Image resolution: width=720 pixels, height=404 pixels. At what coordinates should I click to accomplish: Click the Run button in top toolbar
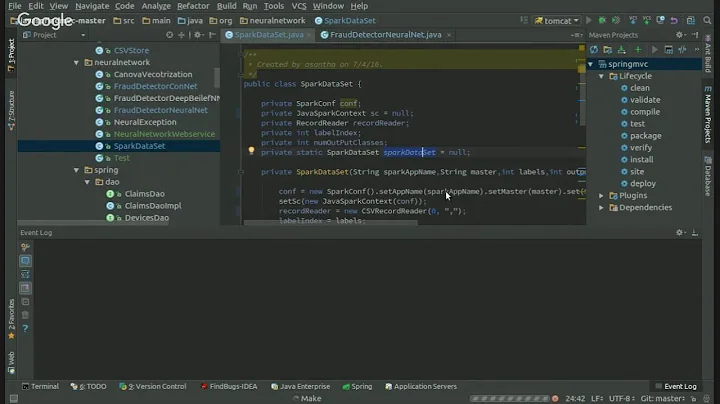point(589,20)
